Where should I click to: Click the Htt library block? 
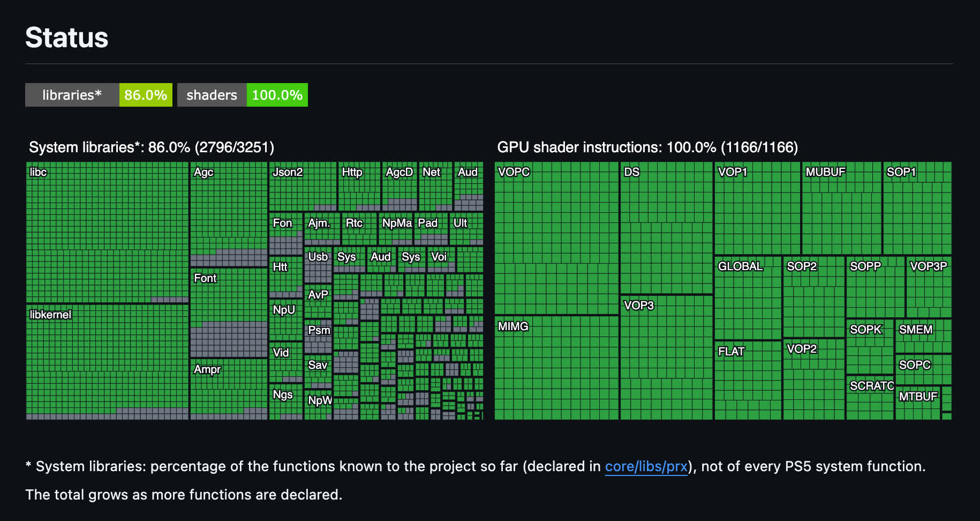[285, 277]
